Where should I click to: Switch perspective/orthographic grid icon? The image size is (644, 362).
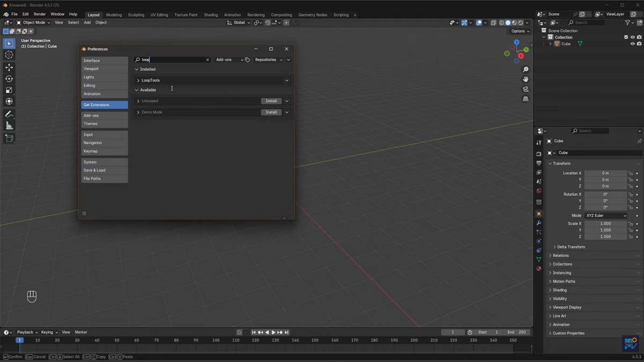(x=525, y=99)
